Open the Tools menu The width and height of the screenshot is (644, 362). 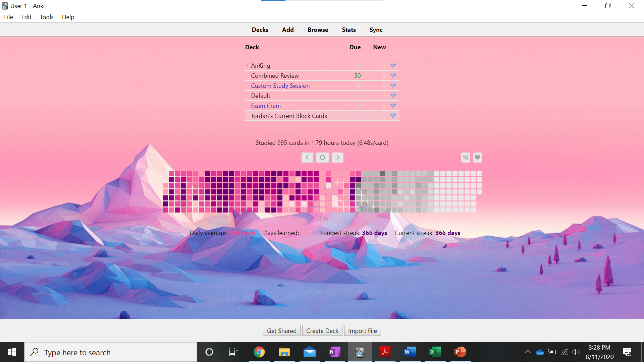pos(47,17)
